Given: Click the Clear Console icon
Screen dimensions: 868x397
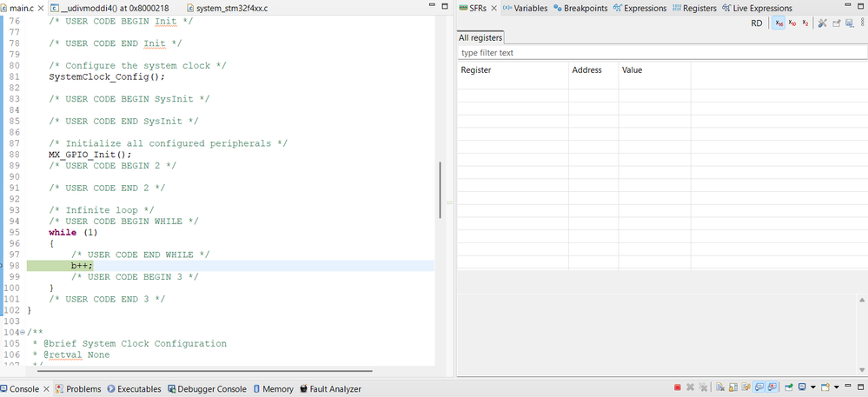Looking at the screenshot, I should (720, 387).
